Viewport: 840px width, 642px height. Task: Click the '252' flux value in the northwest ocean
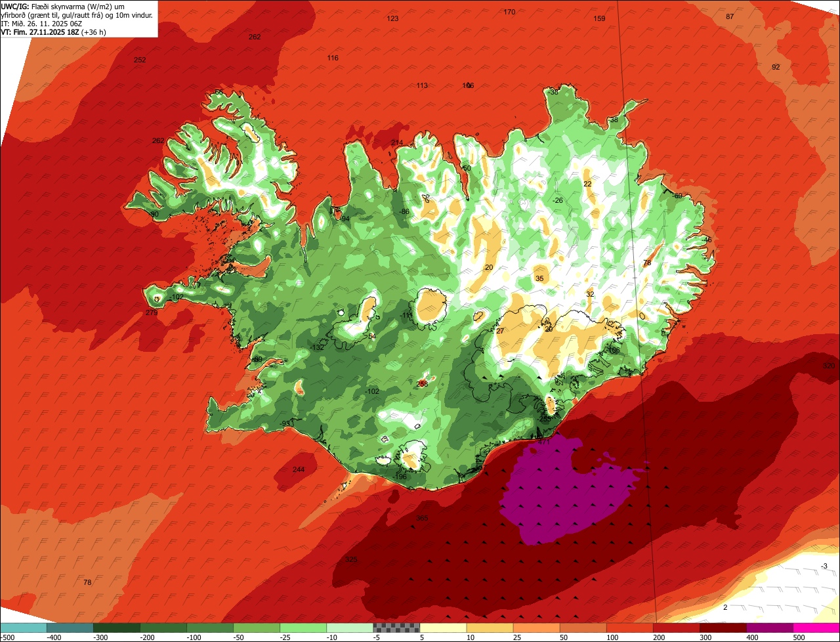click(x=140, y=60)
